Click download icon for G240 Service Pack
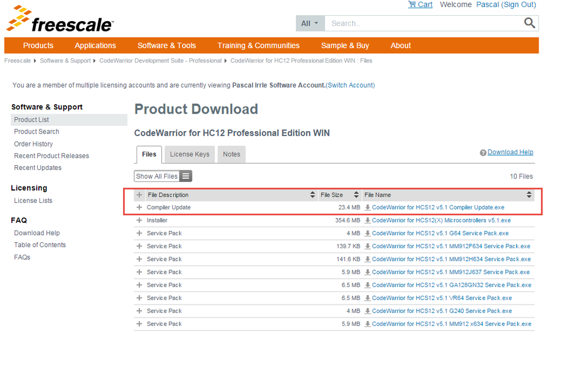 367,310
